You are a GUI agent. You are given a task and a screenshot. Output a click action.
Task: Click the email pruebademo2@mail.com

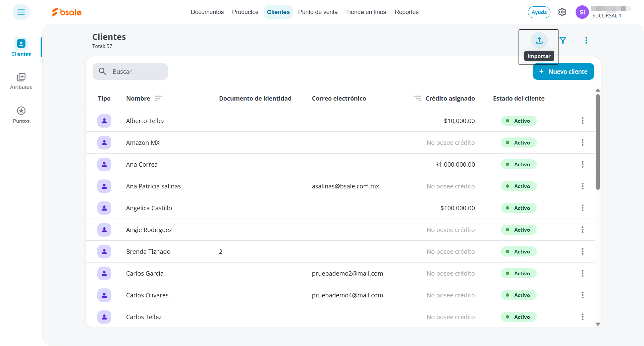pos(347,273)
